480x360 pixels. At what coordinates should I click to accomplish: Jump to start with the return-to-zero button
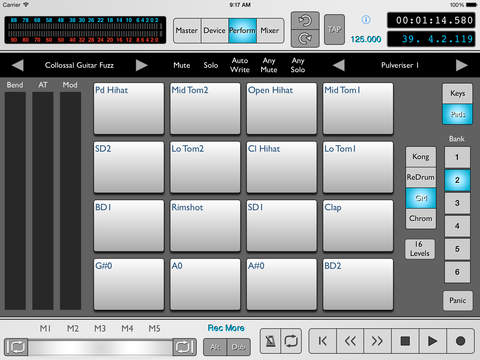(323, 341)
